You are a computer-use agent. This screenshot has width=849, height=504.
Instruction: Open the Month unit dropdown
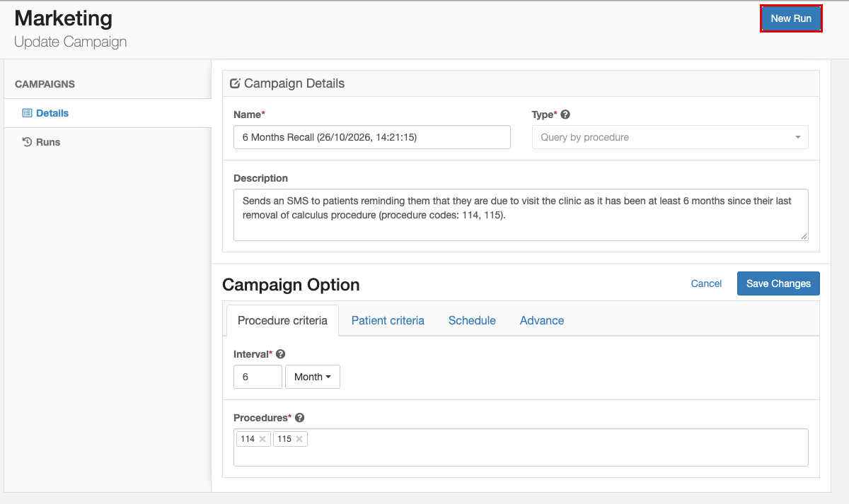coord(313,377)
